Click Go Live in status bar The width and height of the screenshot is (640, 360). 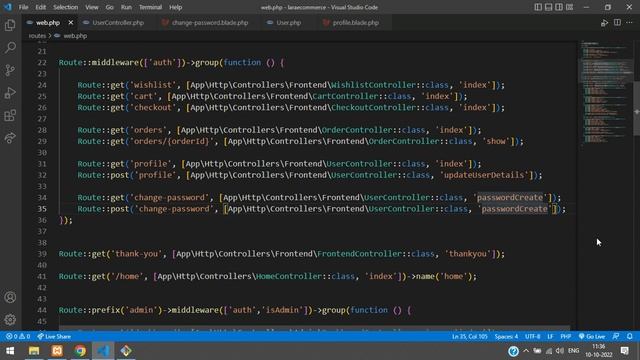[592, 336]
